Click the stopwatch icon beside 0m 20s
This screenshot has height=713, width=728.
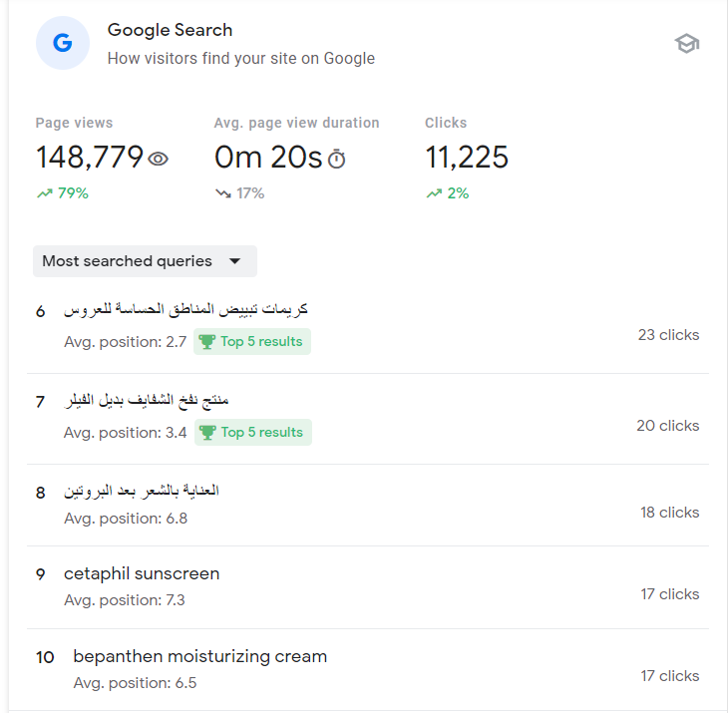(337, 159)
